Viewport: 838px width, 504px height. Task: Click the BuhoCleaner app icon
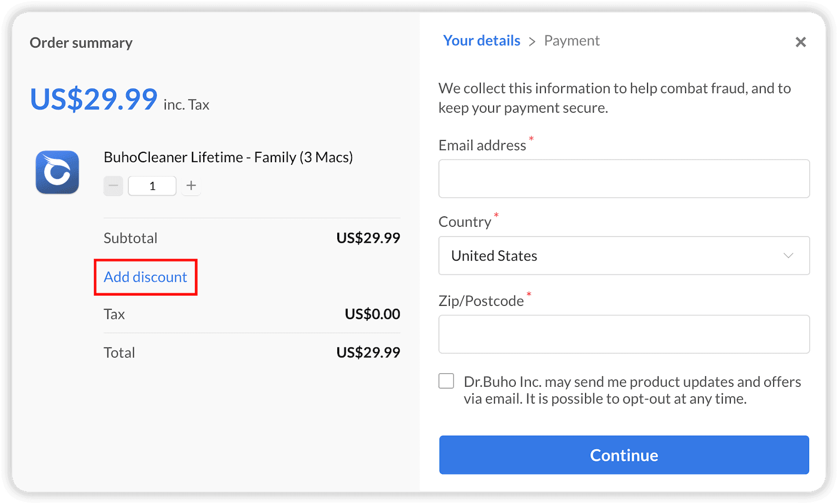click(x=57, y=172)
